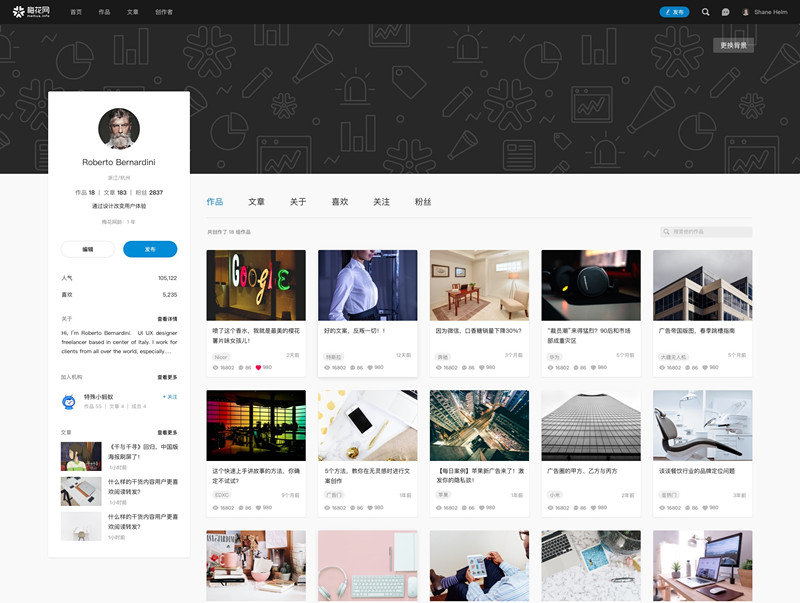The image size is (800, 603).
Task: Click the 特殊小蚂蚁 organization avatar icon
Action: 69,401
